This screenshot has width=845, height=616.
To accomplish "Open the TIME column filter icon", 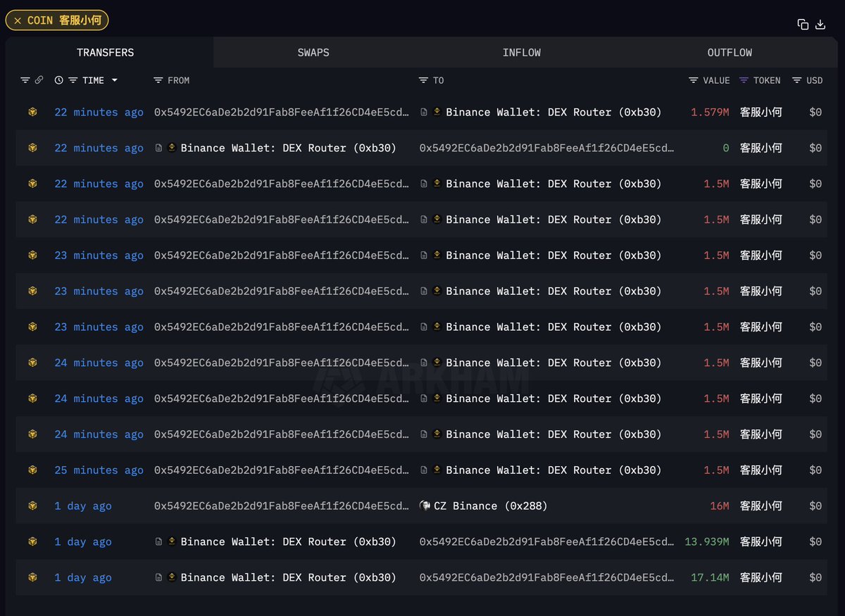I will point(73,80).
